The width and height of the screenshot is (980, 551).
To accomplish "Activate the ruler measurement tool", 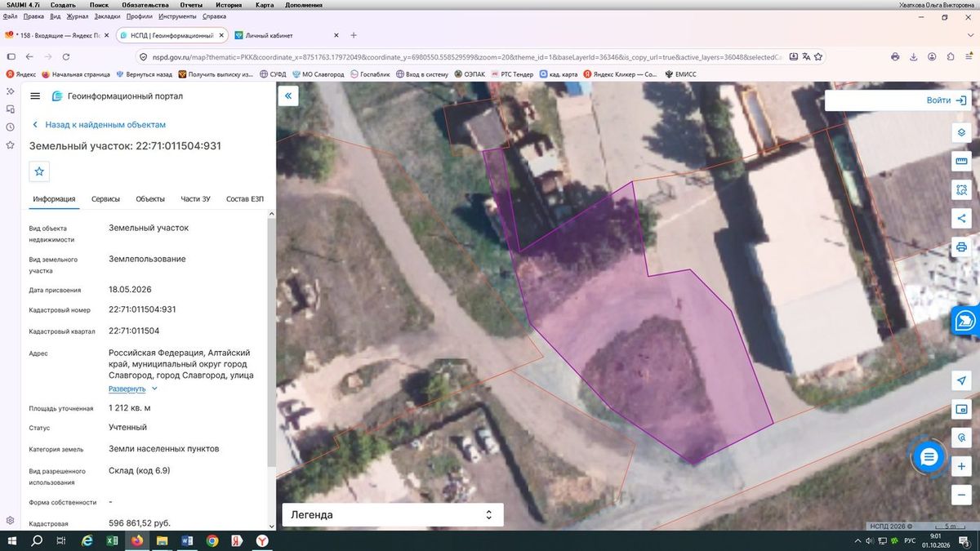I will [x=961, y=162].
